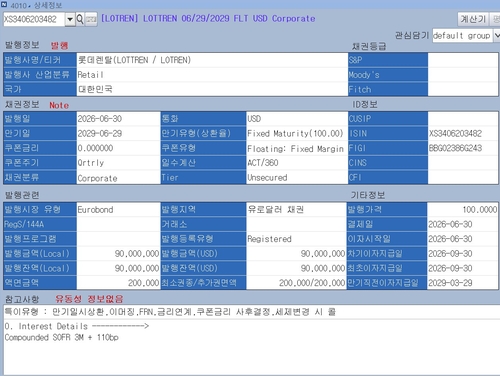Click the Fixed Maturity(100.00) value
The image size is (500, 376).
pyautogui.click(x=295, y=134)
